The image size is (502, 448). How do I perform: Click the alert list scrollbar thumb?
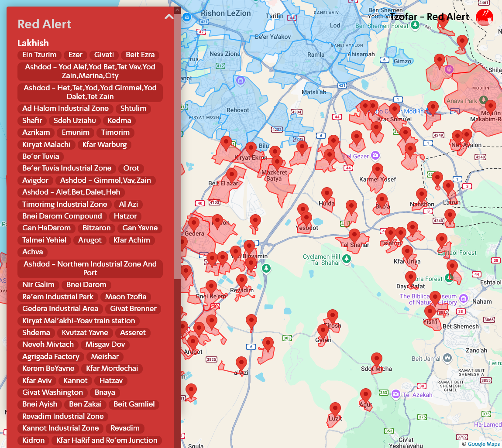coord(177,146)
